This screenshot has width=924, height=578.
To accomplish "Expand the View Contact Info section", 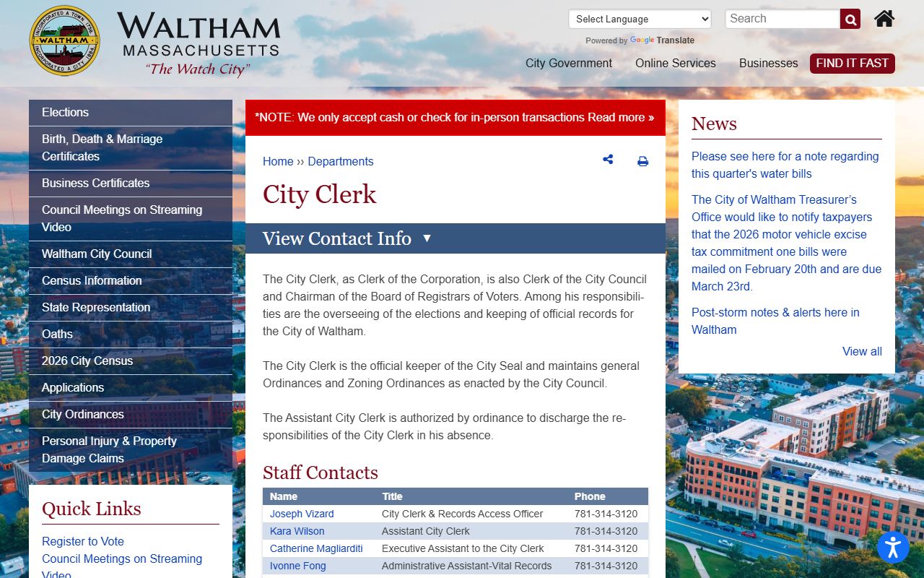I will tap(456, 238).
